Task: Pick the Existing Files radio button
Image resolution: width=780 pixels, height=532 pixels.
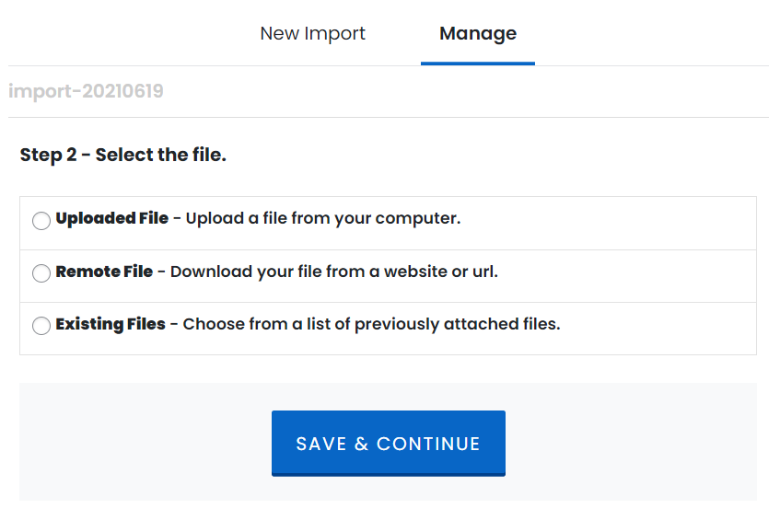Action: tap(41, 326)
